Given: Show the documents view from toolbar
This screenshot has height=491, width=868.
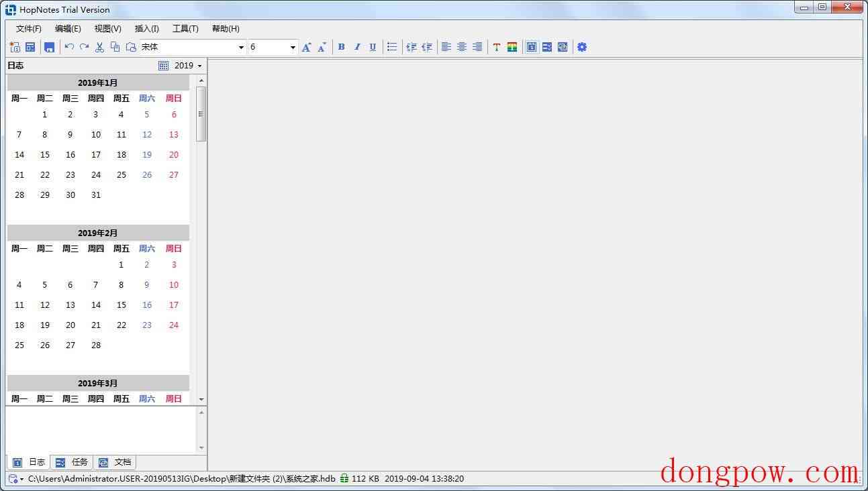Looking at the screenshot, I should coord(563,47).
